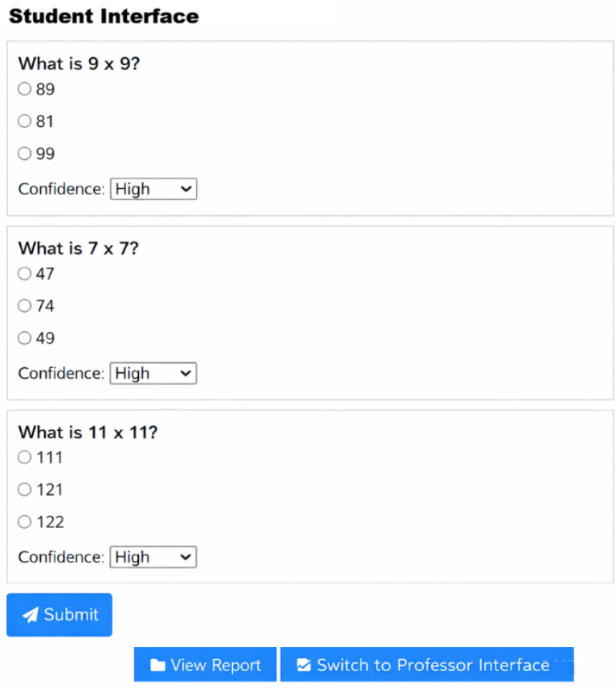Viewport: 616px width, 688px height.
Task: Pick the 99 radio option
Action: [25, 154]
